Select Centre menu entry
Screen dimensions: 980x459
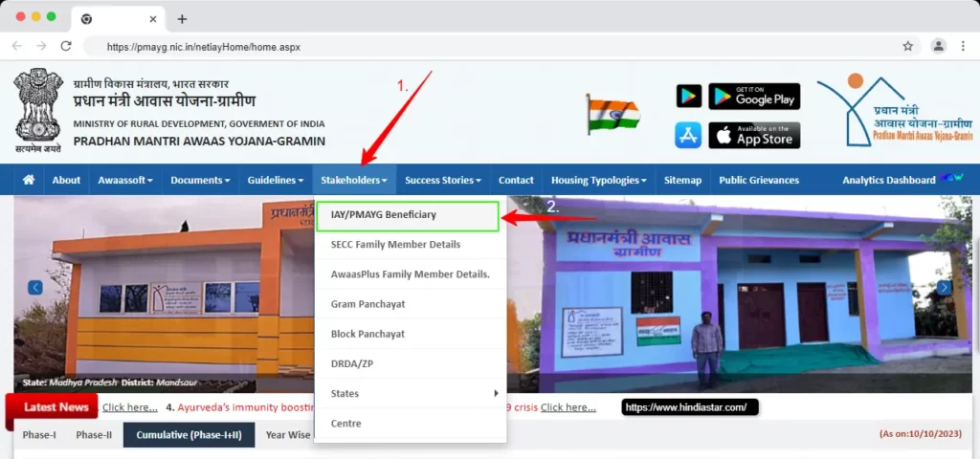(410, 424)
